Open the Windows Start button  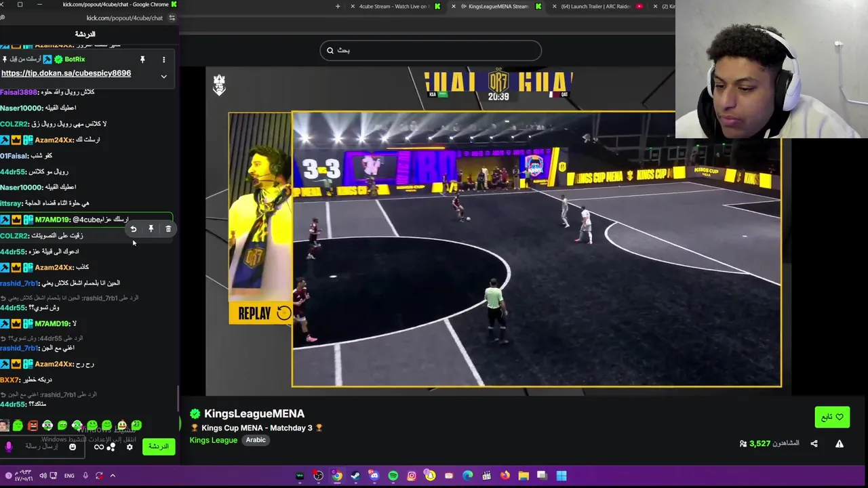tap(561, 476)
